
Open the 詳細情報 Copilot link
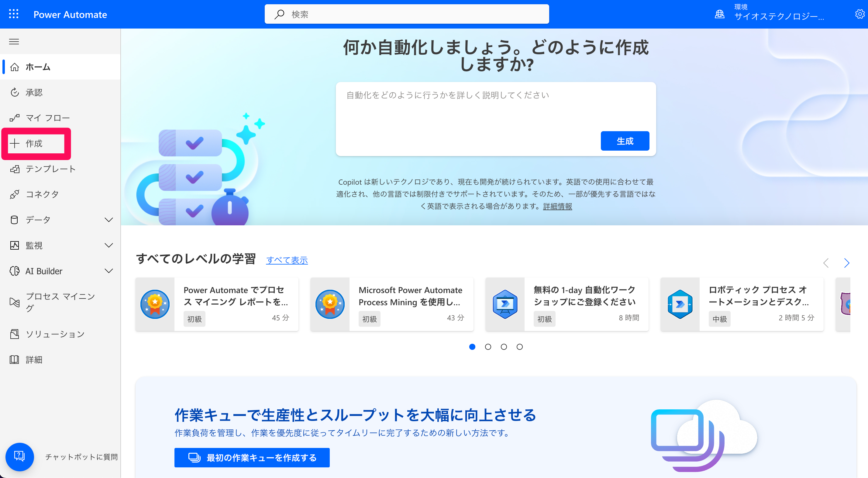(557, 206)
